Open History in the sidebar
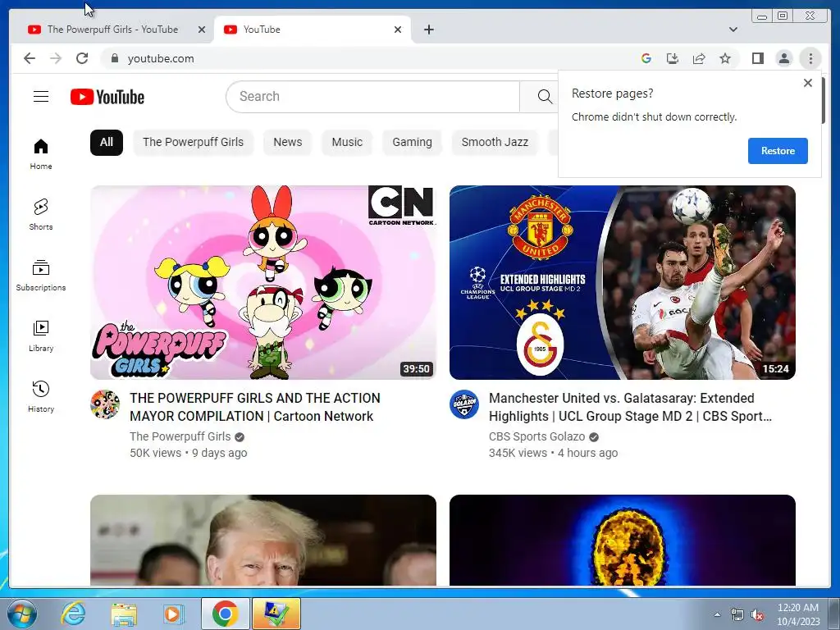The width and height of the screenshot is (840, 630). 41,396
